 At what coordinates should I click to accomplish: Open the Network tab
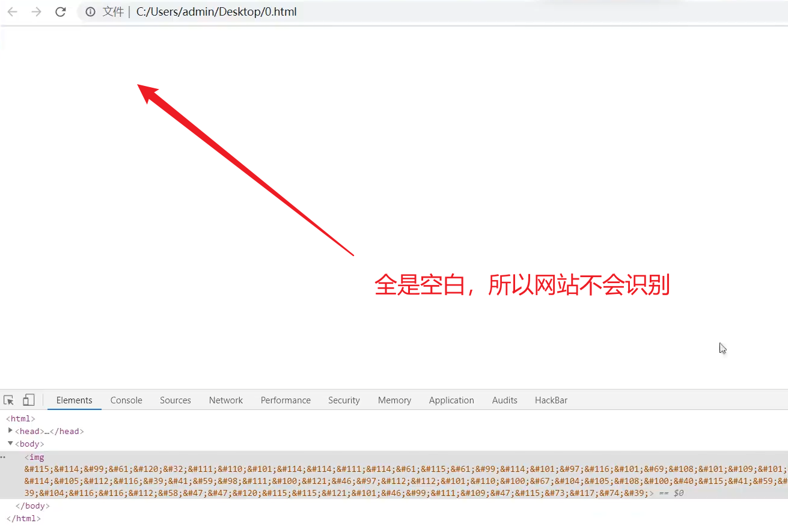pos(226,400)
